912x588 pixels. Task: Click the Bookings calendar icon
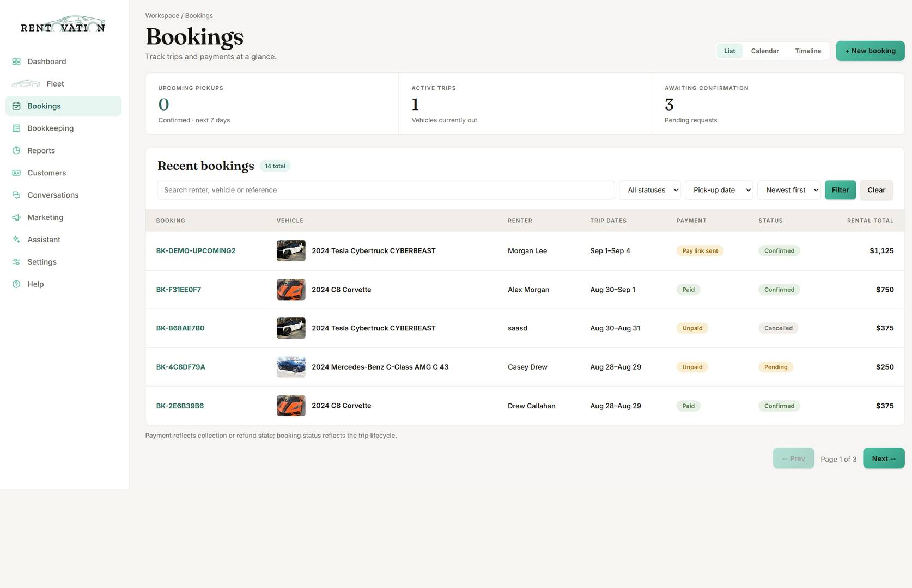point(16,106)
